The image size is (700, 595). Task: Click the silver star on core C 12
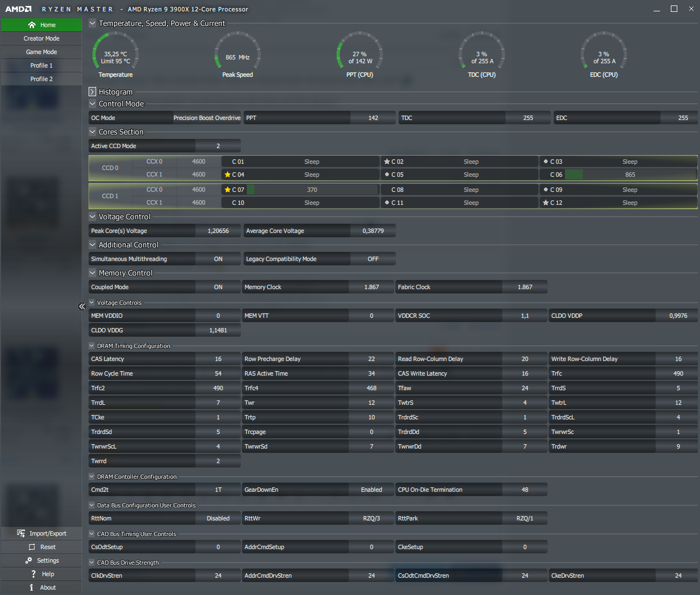pyautogui.click(x=546, y=203)
